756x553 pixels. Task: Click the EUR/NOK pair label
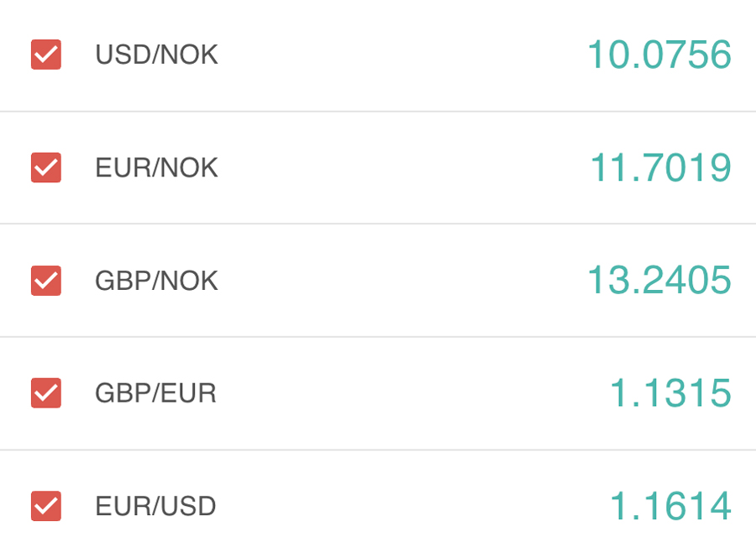pos(156,167)
